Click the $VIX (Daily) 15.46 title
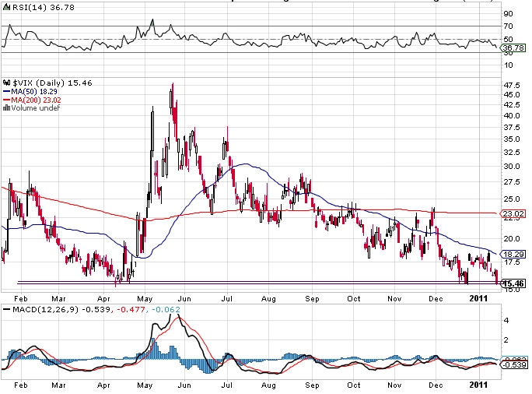 (52, 83)
